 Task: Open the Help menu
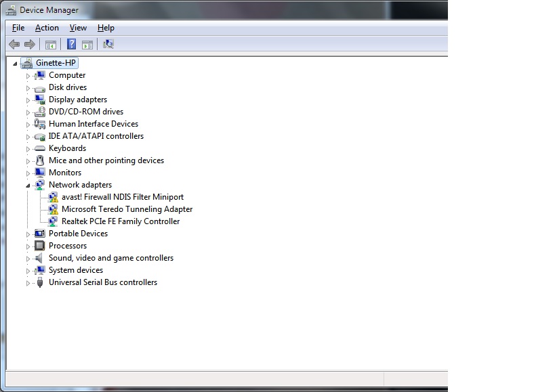point(106,28)
